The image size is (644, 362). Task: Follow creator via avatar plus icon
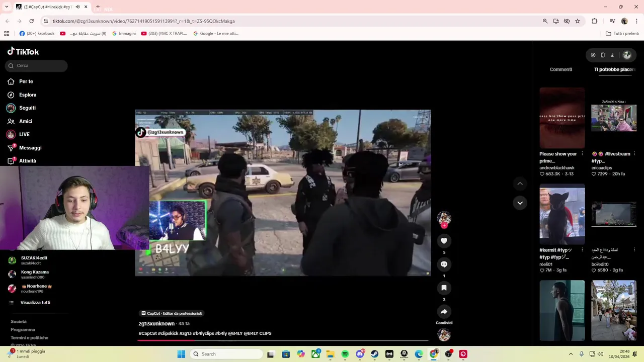click(444, 226)
